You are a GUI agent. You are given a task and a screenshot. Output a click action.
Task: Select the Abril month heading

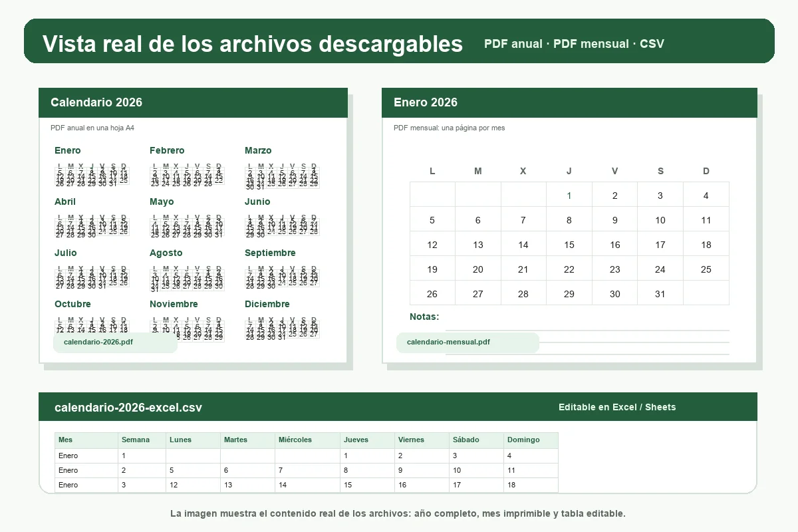click(x=65, y=201)
